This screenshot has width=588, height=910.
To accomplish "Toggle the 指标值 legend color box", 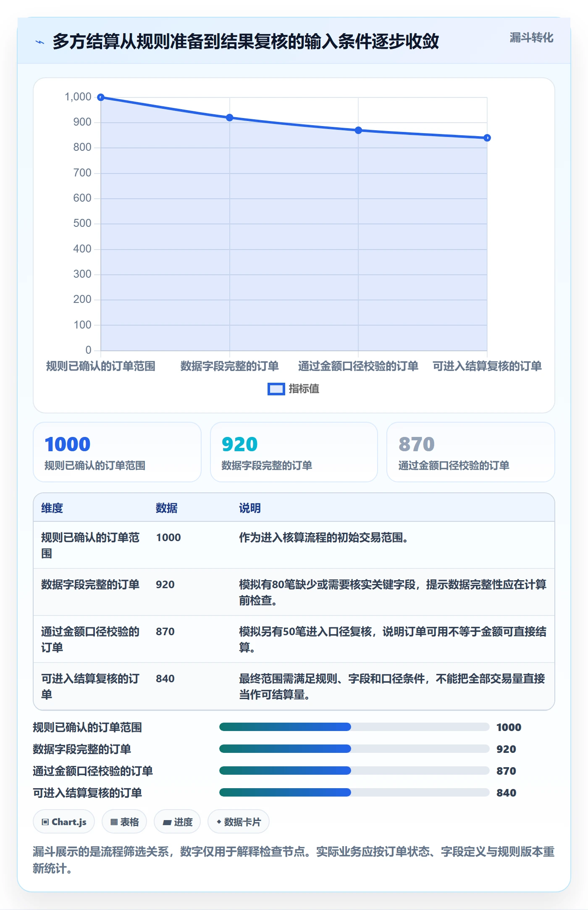I will coord(276,389).
